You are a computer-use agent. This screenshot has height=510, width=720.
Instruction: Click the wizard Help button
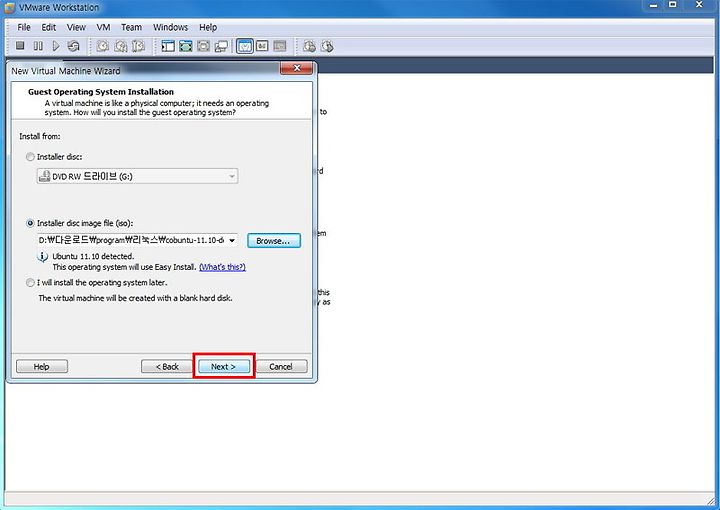tap(42, 366)
